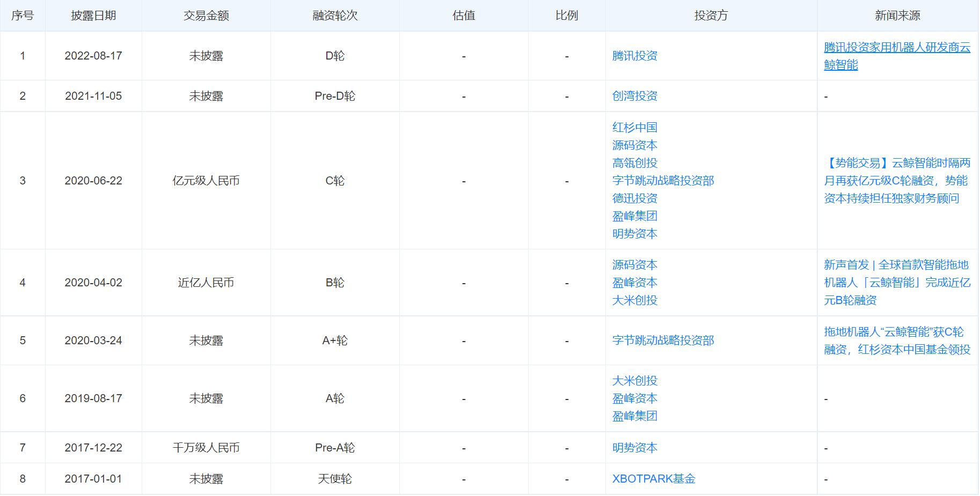Open 盈峰集团 in the 2019-08-17 row
Screen dimensions: 980x496
tap(634, 416)
